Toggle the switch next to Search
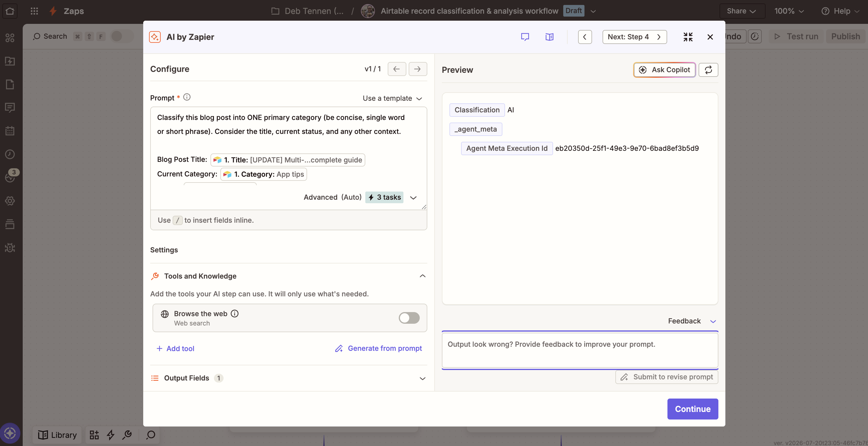The image size is (868, 446). click(122, 36)
